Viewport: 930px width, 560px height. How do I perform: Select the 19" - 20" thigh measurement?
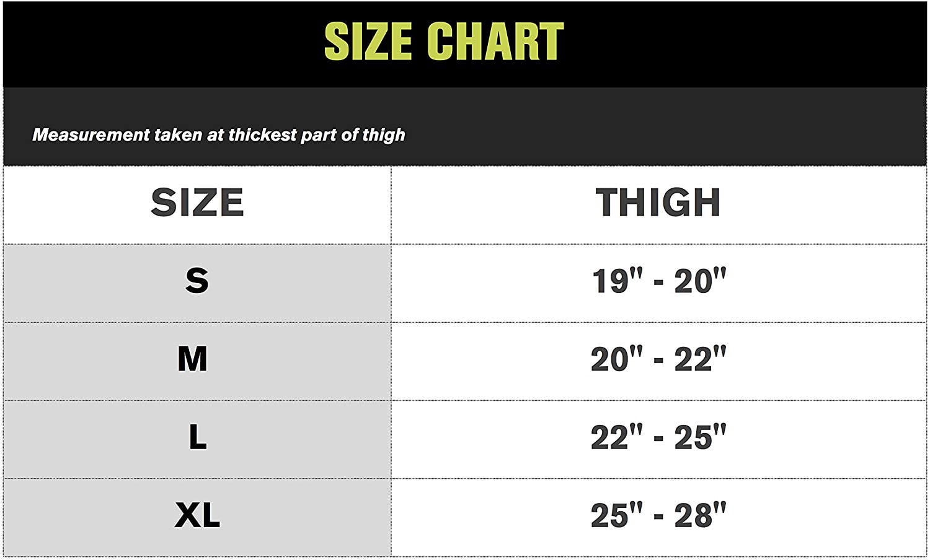[x=658, y=282]
